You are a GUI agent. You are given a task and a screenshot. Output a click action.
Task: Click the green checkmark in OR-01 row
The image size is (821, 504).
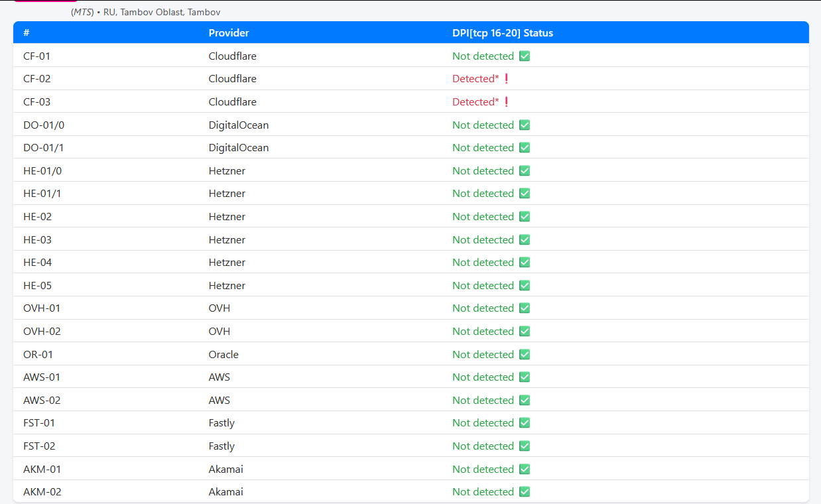click(525, 355)
